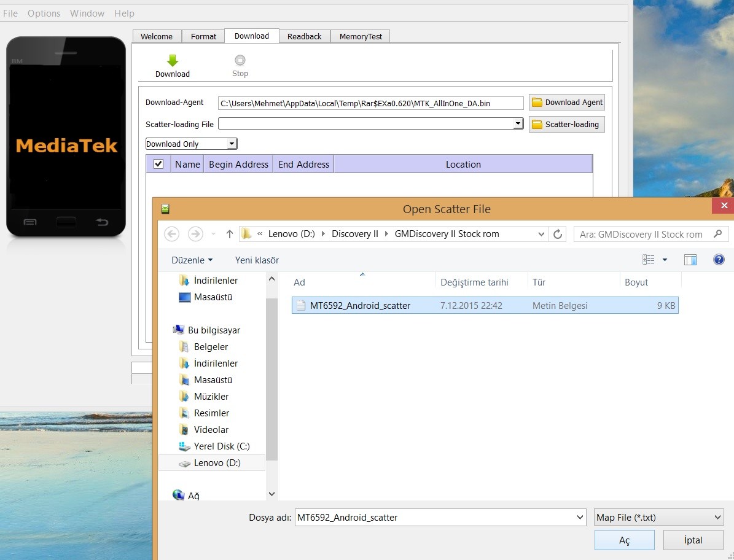Refresh the folder view in the dialog
734x560 pixels.
pyautogui.click(x=558, y=234)
